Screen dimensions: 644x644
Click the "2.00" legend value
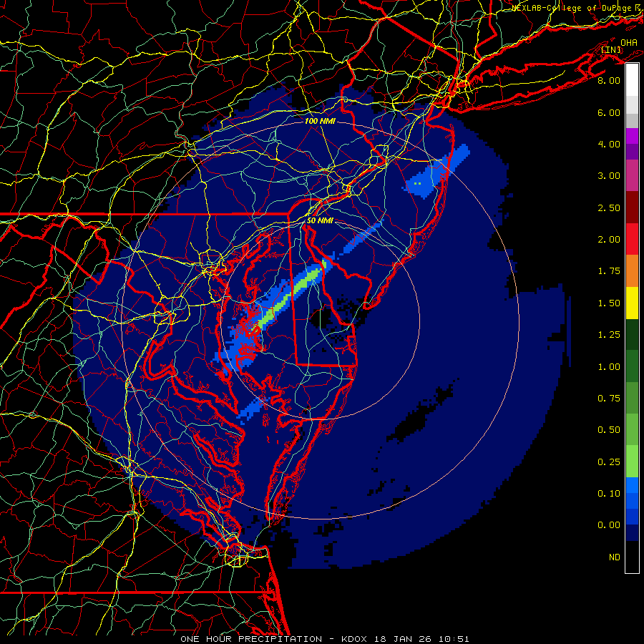(x=609, y=240)
